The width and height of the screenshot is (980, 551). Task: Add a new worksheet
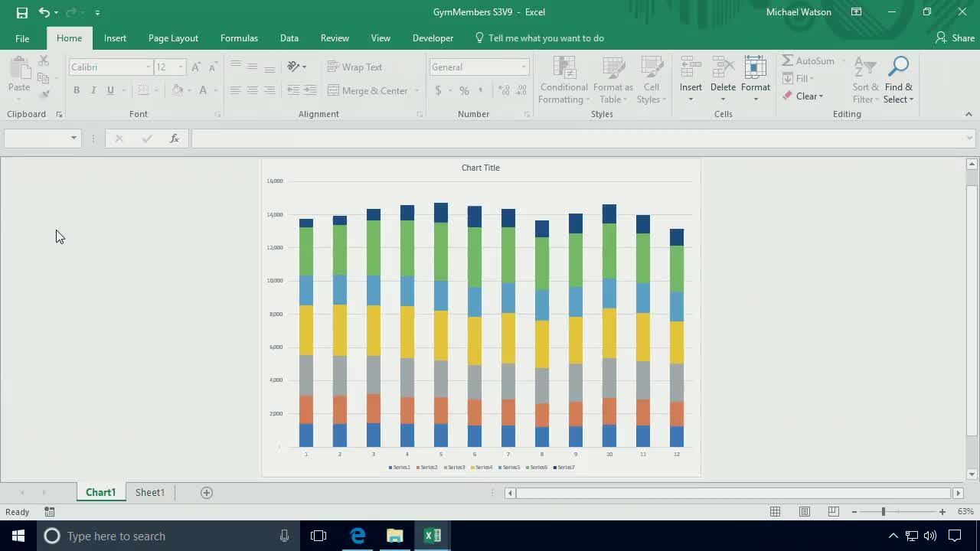pos(206,492)
